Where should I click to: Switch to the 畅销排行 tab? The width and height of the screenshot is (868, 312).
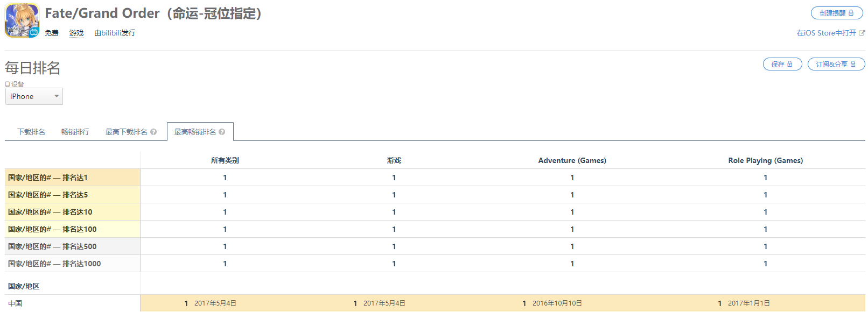pos(75,132)
